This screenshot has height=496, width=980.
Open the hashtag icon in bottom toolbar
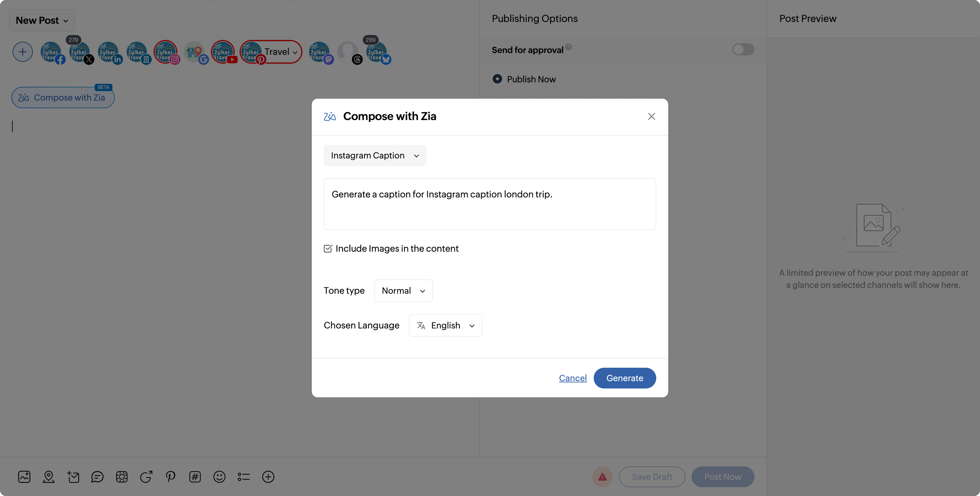(x=195, y=477)
